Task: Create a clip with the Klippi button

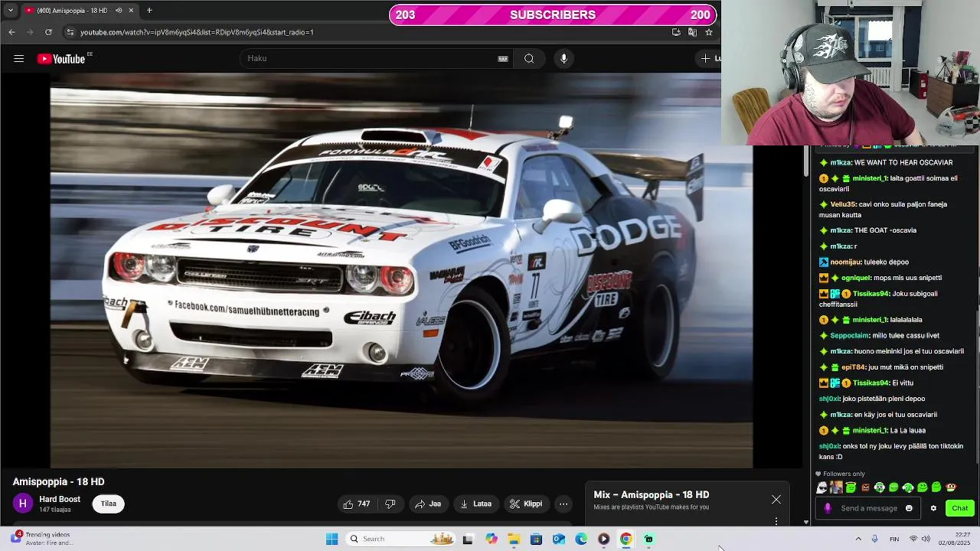Action: (526, 504)
